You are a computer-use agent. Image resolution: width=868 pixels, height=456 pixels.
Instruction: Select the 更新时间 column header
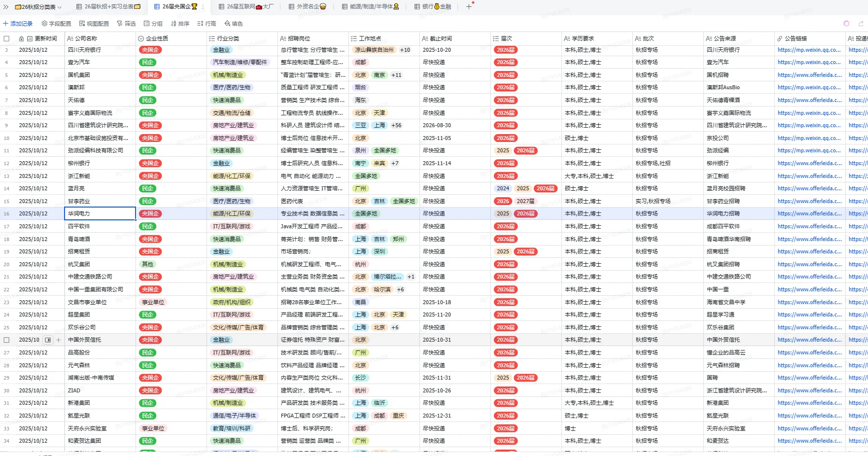(x=40, y=38)
